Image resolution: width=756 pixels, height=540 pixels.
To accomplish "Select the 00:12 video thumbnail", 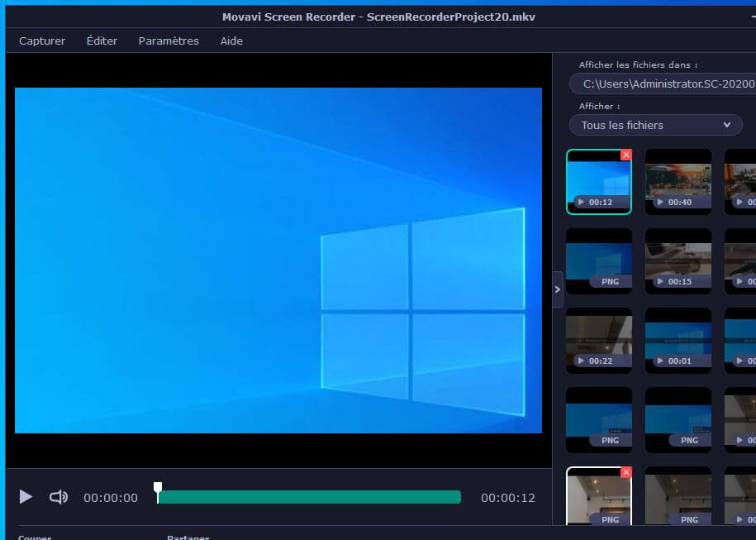I will pyautogui.click(x=599, y=182).
